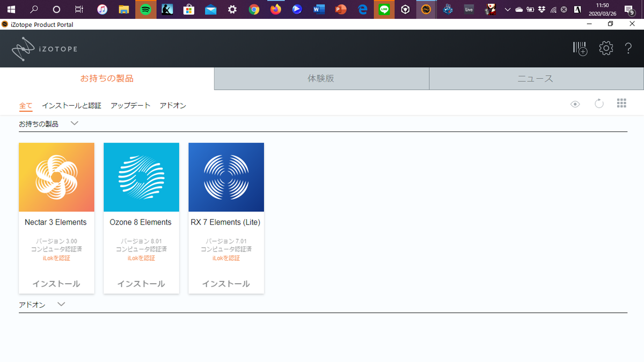Open PowerPoint from the taskbar
The image size is (644, 362).
[x=341, y=9]
